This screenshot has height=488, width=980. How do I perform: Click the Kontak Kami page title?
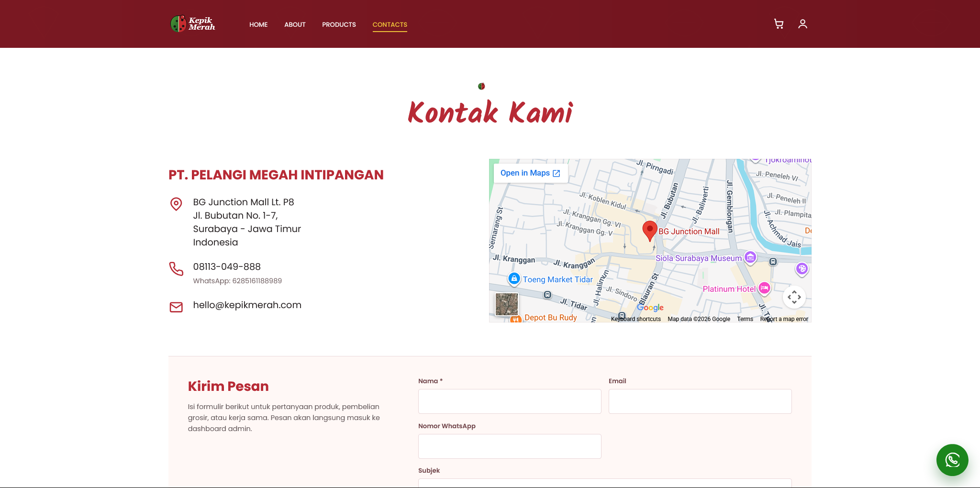(x=490, y=112)
